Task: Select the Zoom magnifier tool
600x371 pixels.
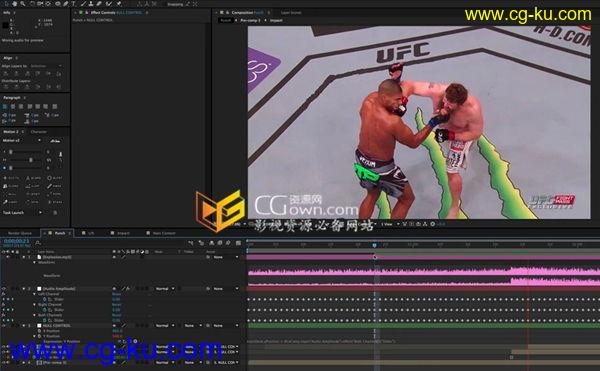Action: (23, 4)
